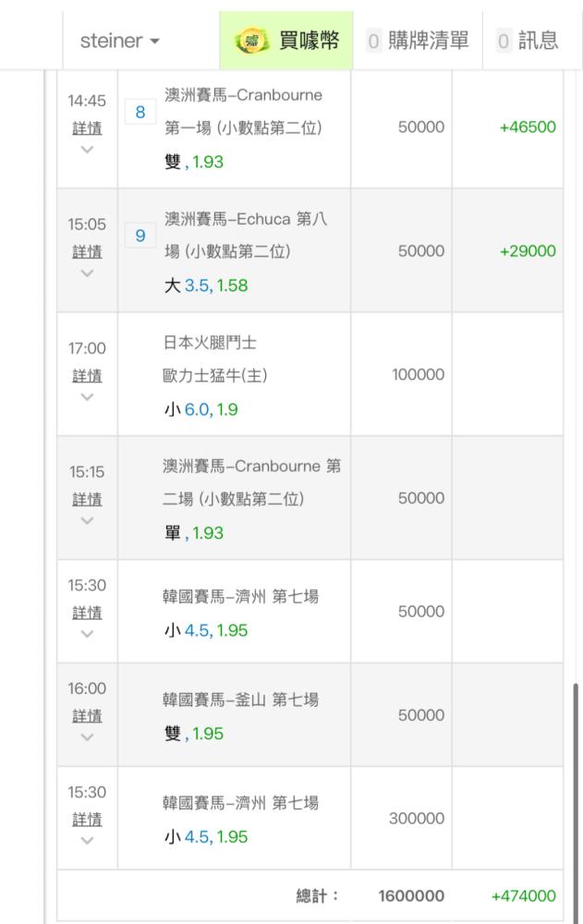The width and height of the screenshot is (583, 924).
Task: Click the 0 badge beside 購牌清單
Action: pos(373,41)
